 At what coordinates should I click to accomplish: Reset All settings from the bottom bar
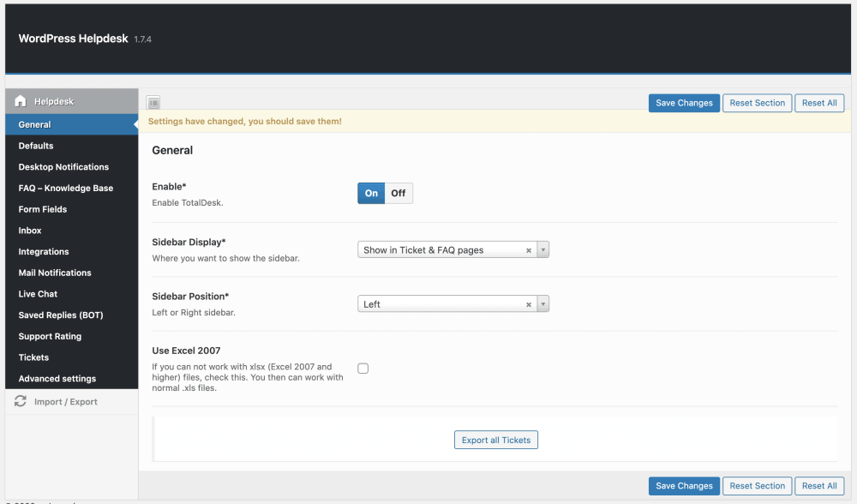pyautogui.click(x=818, y=485)
